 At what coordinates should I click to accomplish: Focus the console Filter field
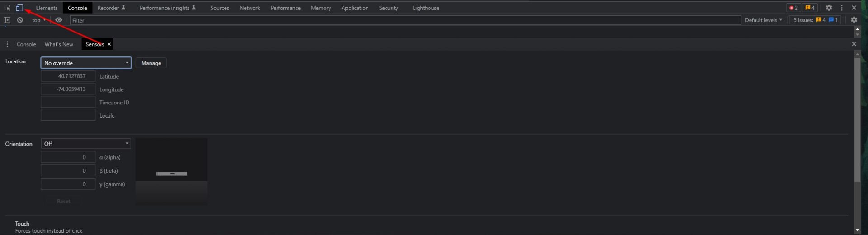click(x=406, y=20)
